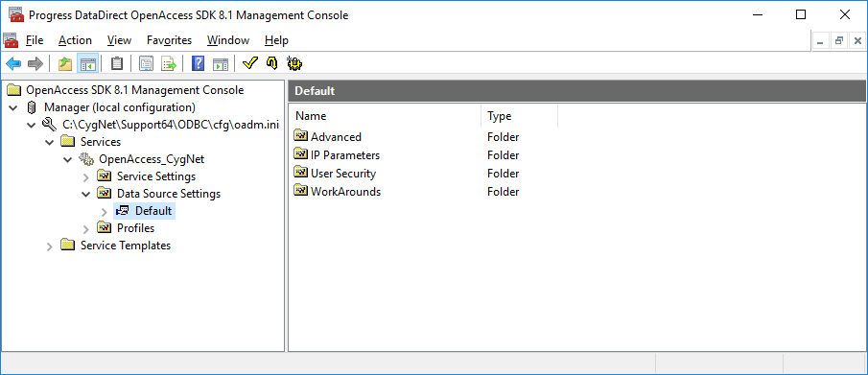Sort list by the Name column header
868x375 pixels.
click(385, 116)
